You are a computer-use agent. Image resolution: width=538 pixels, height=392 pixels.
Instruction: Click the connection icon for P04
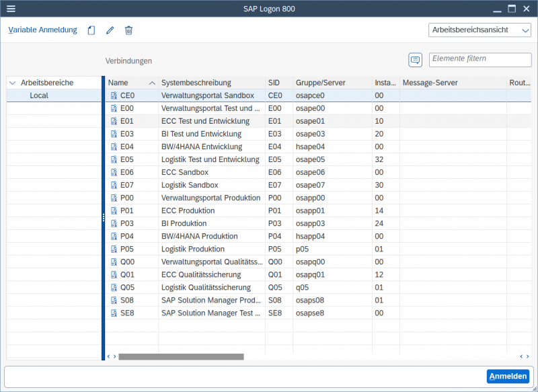(114, 236)
